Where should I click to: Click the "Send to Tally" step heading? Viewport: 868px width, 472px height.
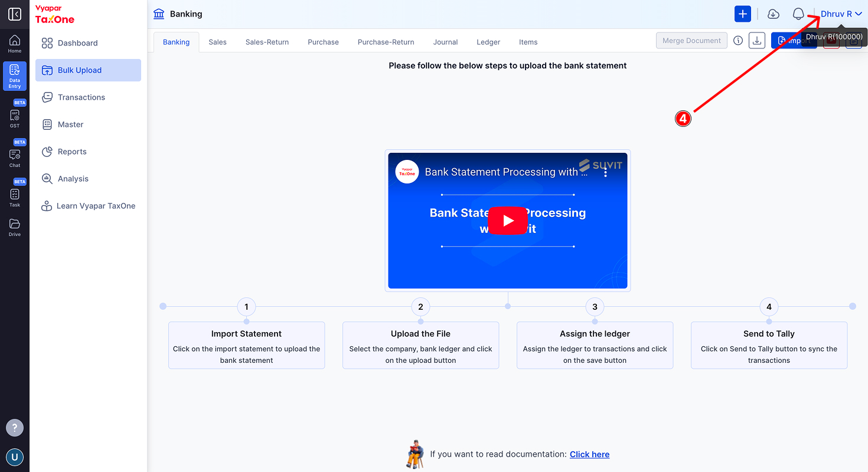coord(769,334)
